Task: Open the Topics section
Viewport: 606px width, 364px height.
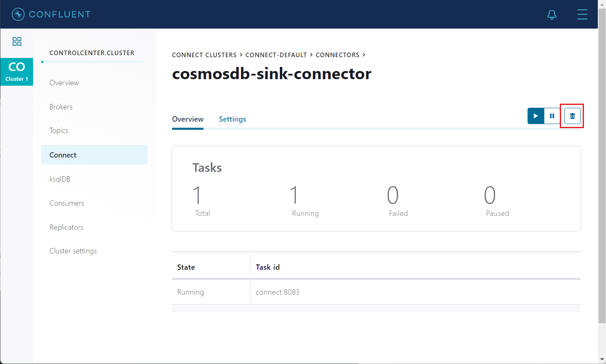Action: (59, 131)
